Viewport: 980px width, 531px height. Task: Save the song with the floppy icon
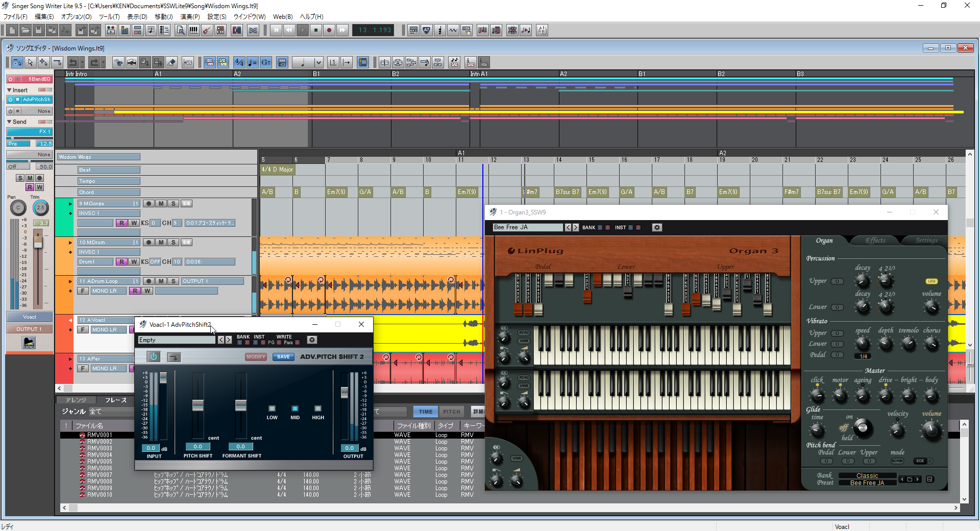pyautogui.click(x=39, y=30)
